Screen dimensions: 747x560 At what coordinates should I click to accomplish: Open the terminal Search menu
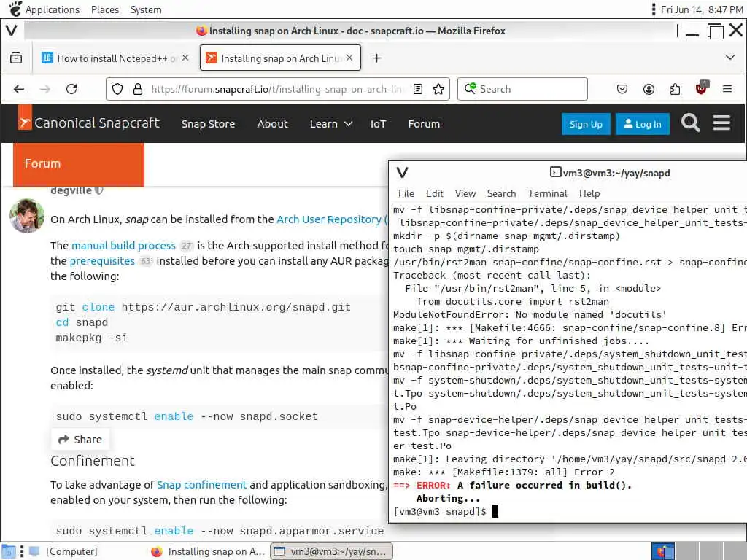coord(501,193)
